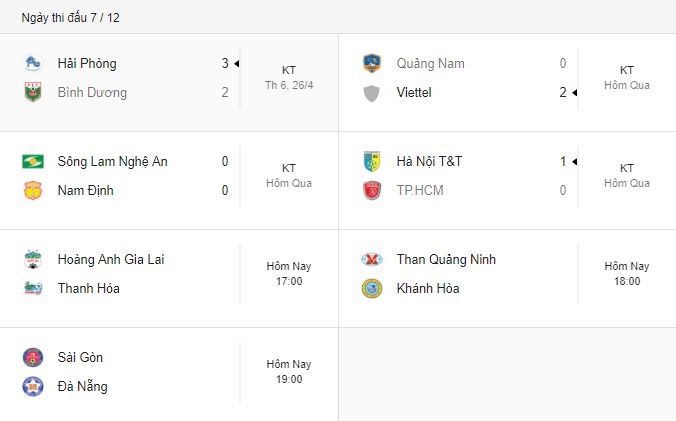Click the winner arrow beside Hà Nội T&T score

(x=575, y=162)
